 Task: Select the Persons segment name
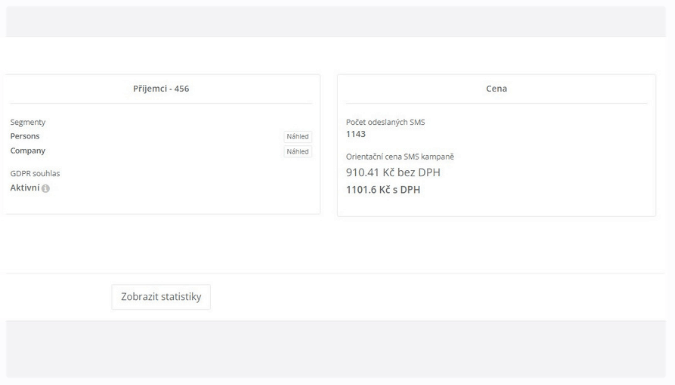[x=25, y=136]
